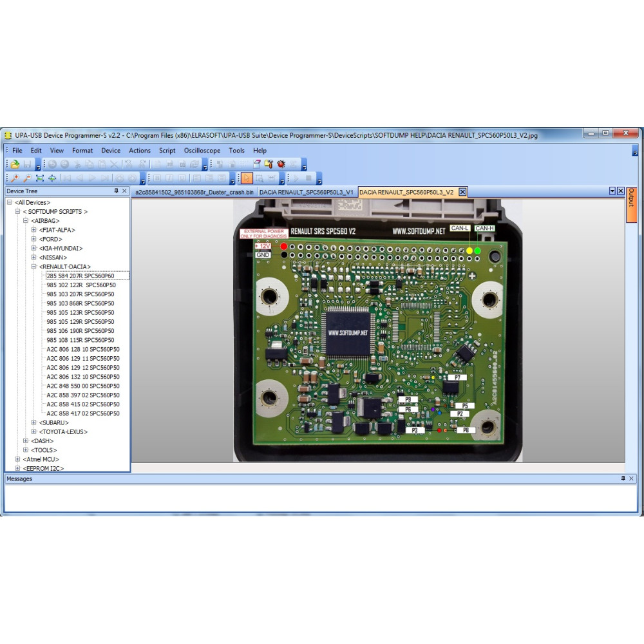Expand the FORD tree node
This screenshot has height=644, width=644.
pos(33,239)
